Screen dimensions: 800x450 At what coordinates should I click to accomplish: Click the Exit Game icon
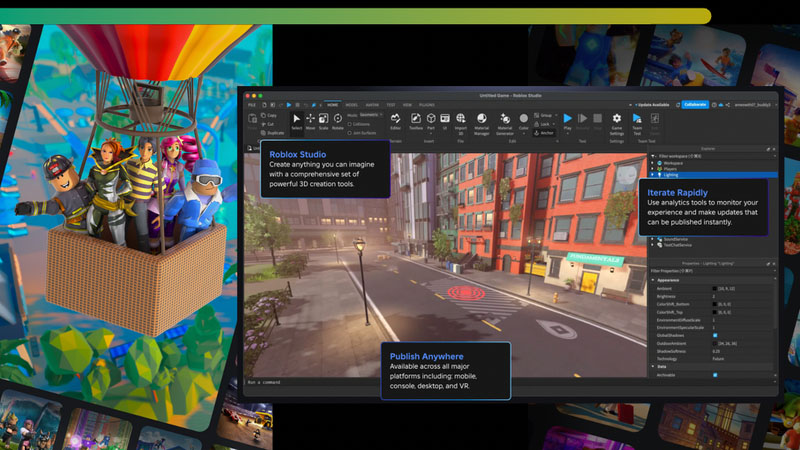click(655, 118)
